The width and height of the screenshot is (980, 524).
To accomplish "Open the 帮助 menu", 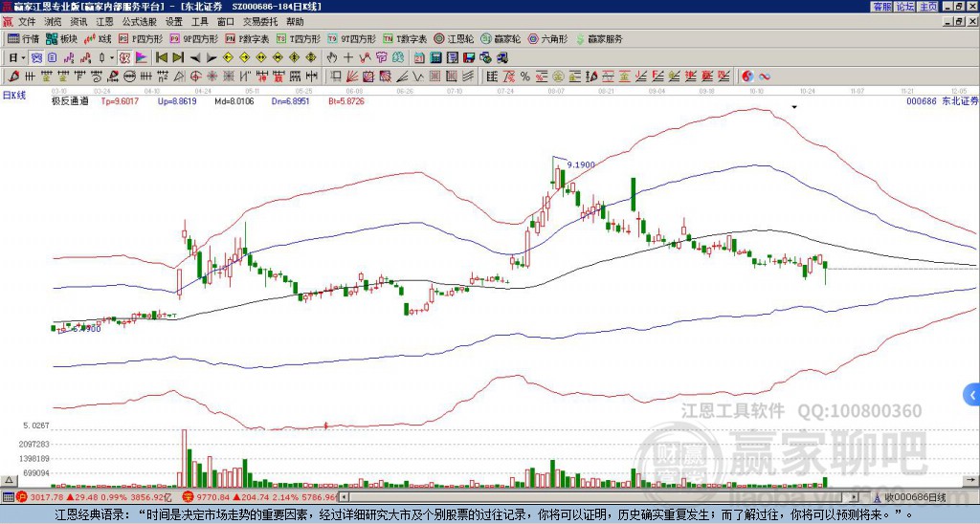I will [x=295, y=22].
